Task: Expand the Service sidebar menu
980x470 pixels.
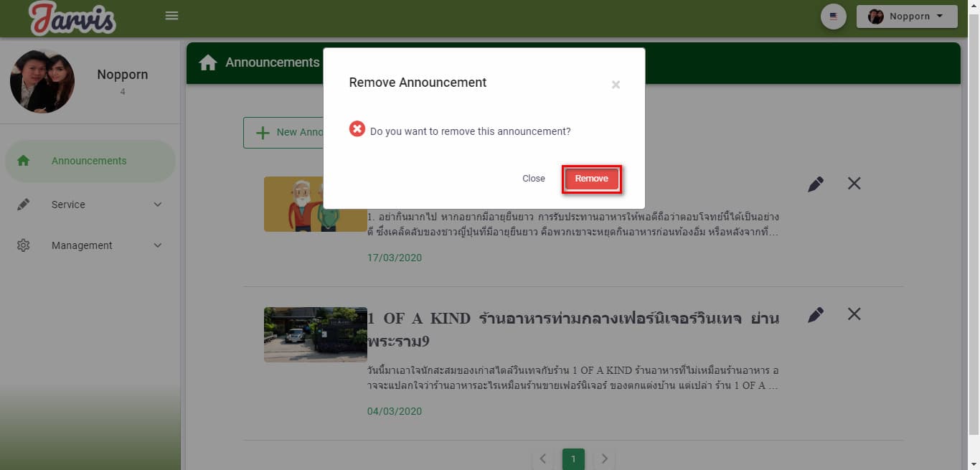Action: click(x=90, y=205)
